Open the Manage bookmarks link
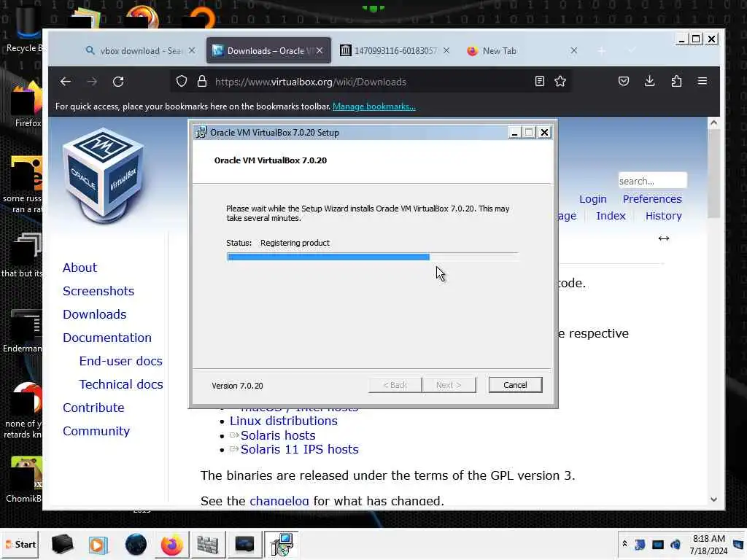747x560 pixels. coord(374,106)
